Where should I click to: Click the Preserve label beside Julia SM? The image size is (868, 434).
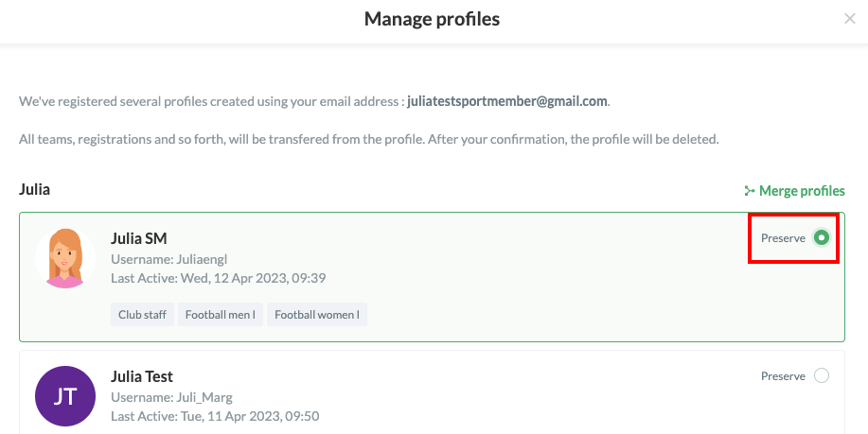pos(783,237)
